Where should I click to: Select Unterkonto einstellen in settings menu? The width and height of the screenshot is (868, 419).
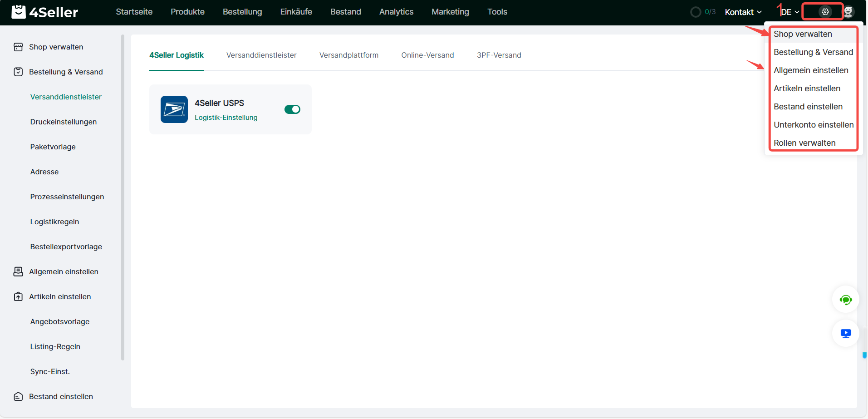[x=813, y=125]
